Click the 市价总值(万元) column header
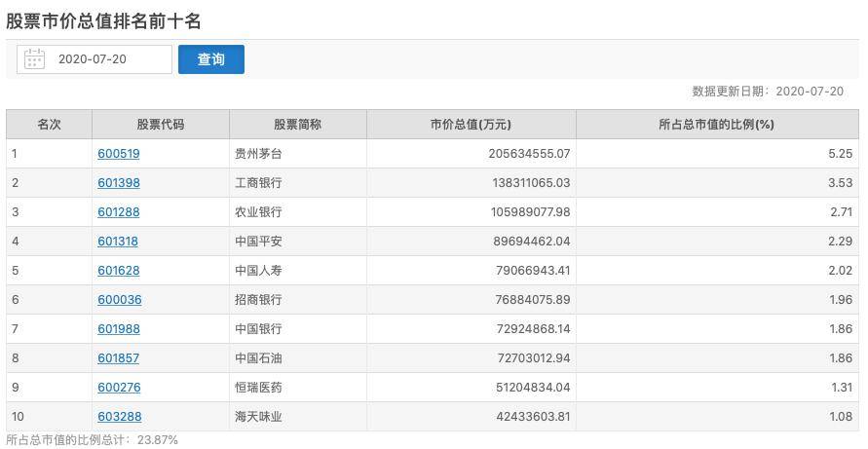This screenshot has width=868, height=449. coord(471,125)
